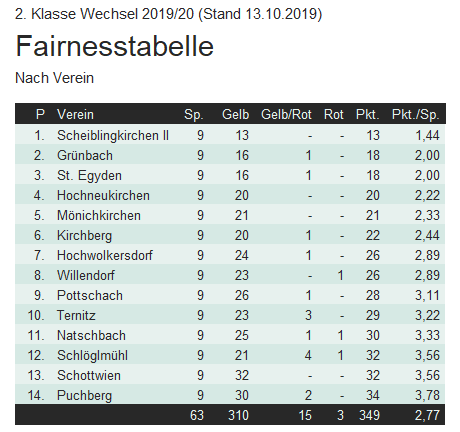
Task: Click the Willendorf team name
Action: pos(86,275)
